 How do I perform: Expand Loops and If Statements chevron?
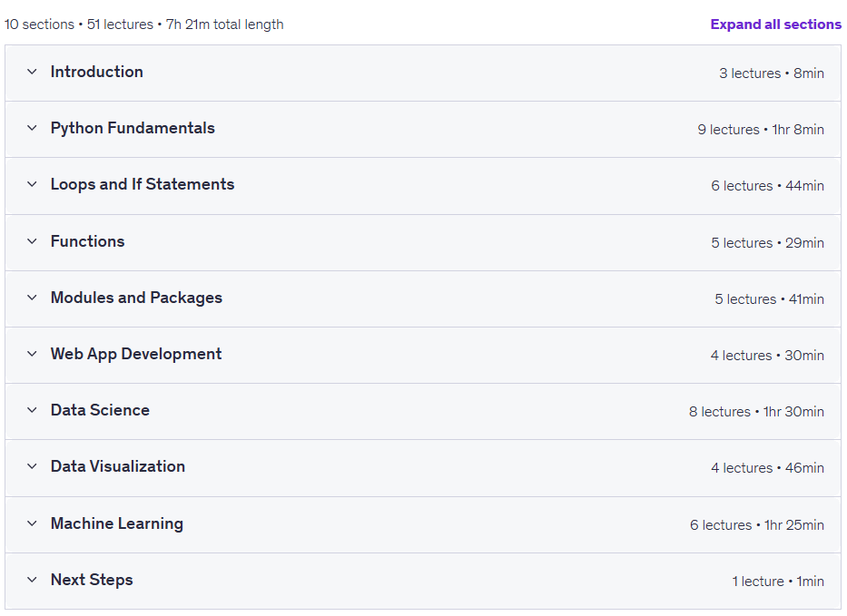33,184
